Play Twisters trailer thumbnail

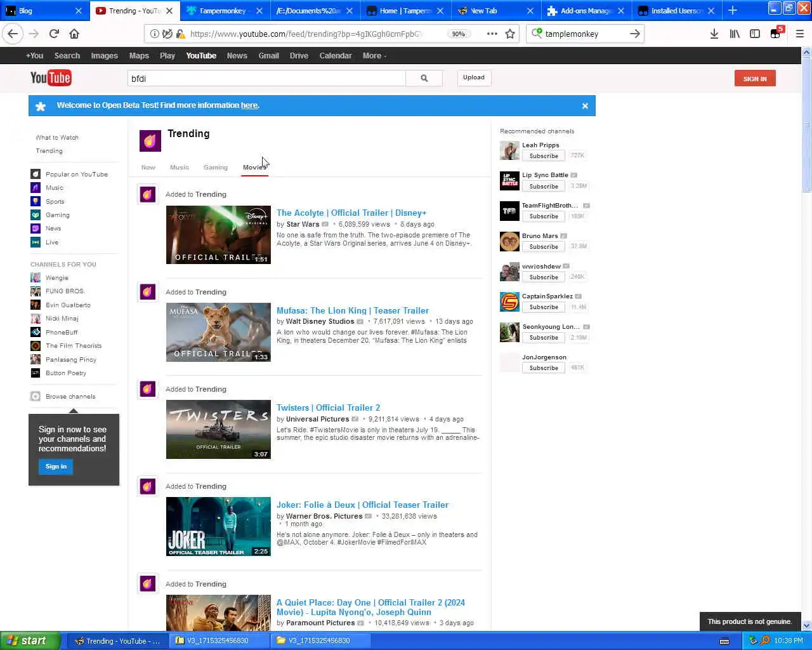218,429
